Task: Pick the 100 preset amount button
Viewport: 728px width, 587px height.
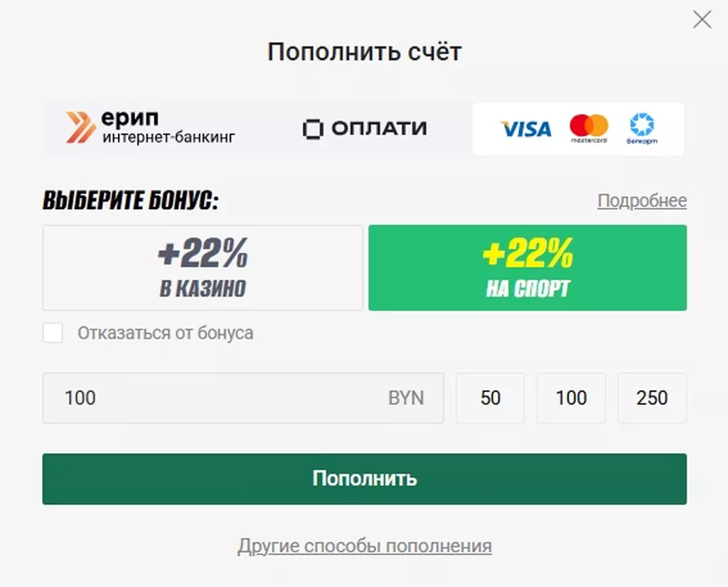Action: coord(571,398)
